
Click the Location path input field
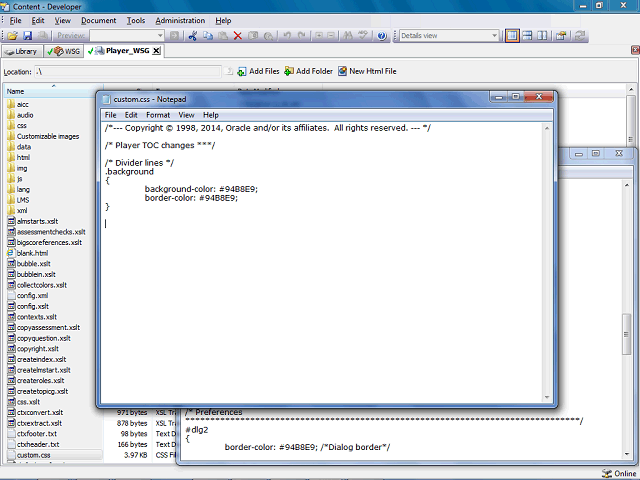[128, 72]
